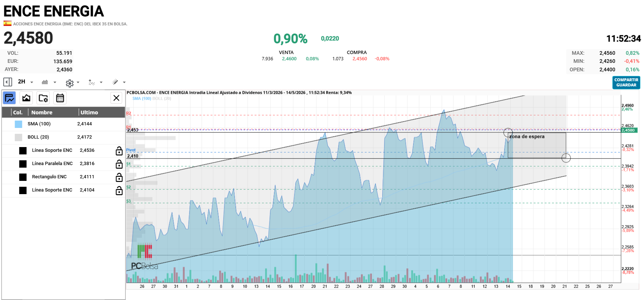The width and height of the screenshot is (644, 300).
Task: Select the Línea Paralela ENC row name
Action: [x=52, y=164]
